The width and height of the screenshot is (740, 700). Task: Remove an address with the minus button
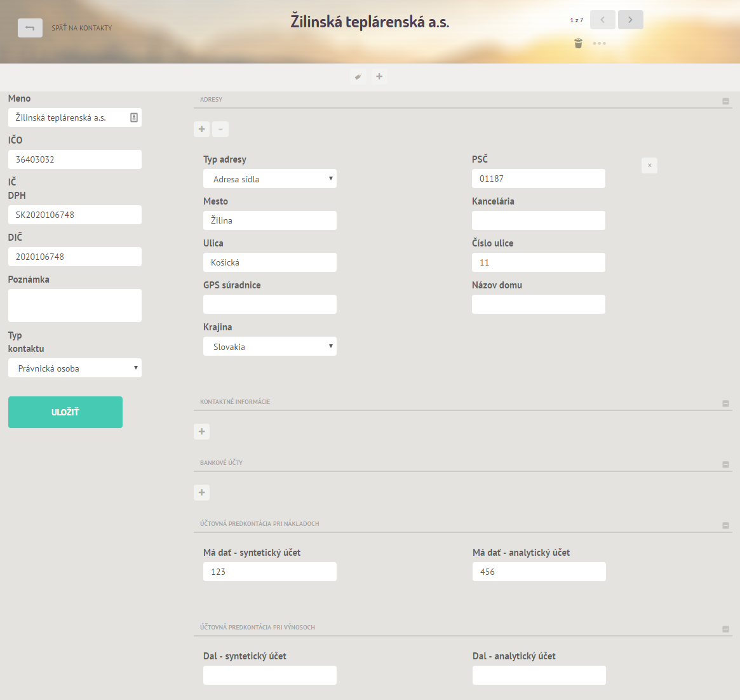220,129
